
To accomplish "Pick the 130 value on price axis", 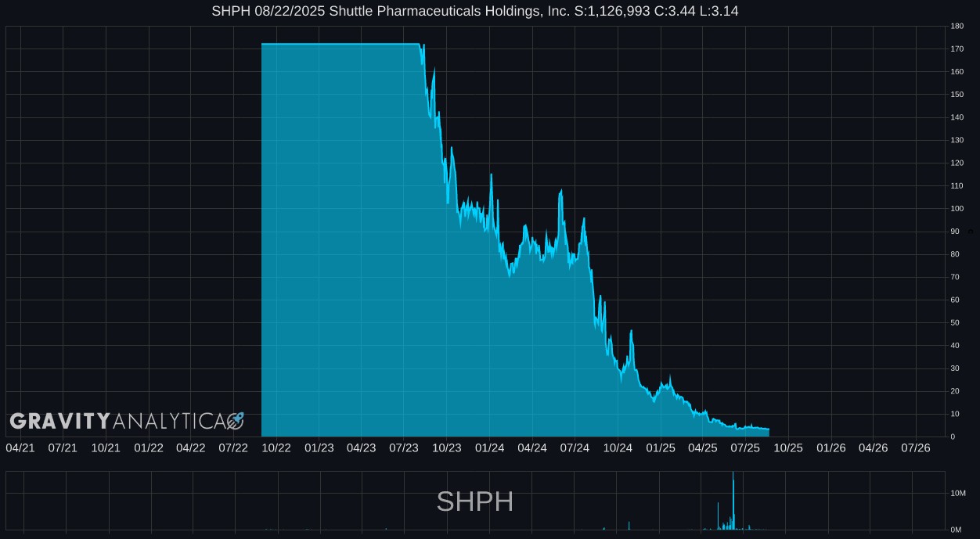I will click(957, 140).
